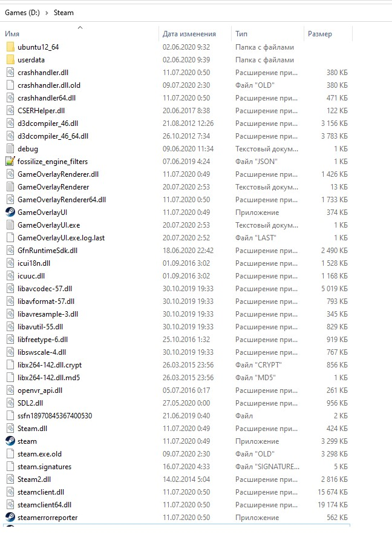
Task: Click the GameOverlayRenderer text document icon
Action: [x=11, y=186]
